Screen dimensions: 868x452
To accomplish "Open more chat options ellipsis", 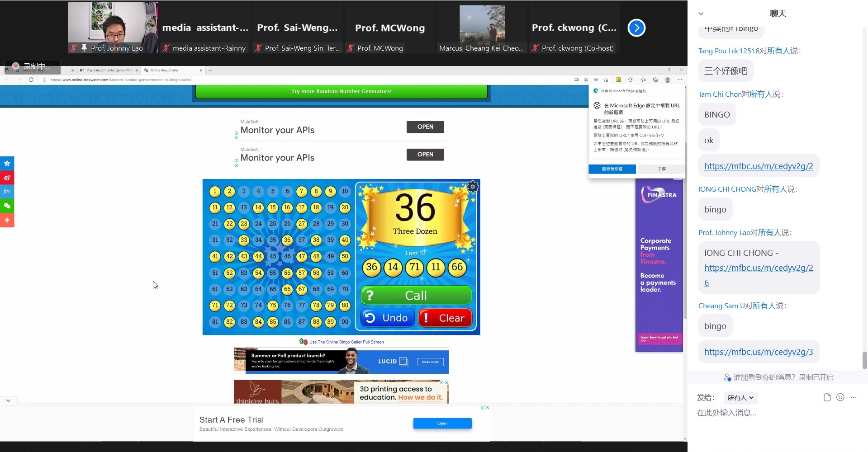I will [854, 397].
